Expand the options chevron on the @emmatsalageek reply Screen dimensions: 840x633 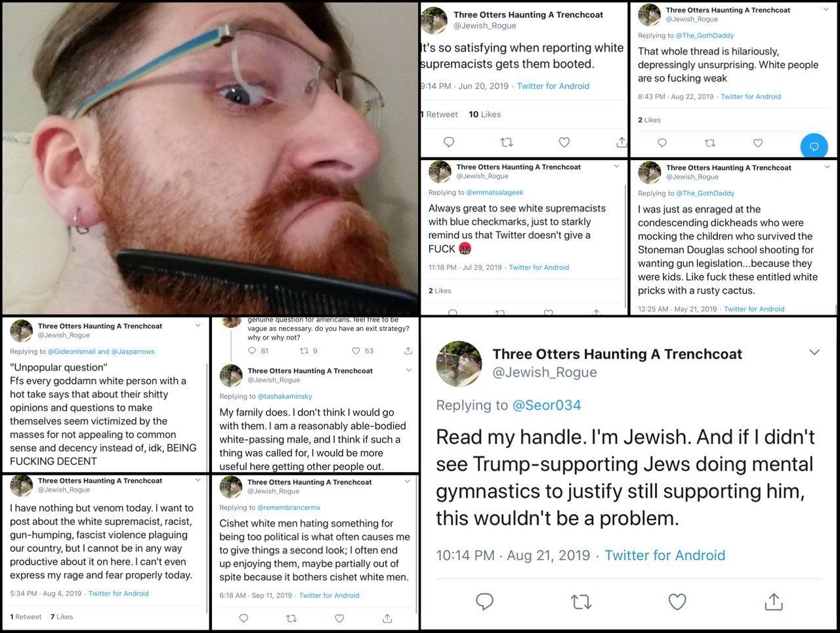point(616,167)
